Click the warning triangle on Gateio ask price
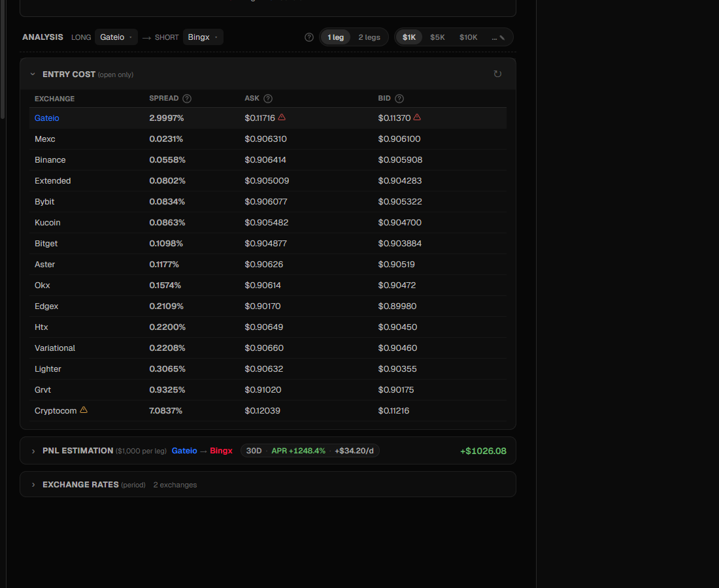The height and width of the screenshot is (588, 719). pos(282,118)
